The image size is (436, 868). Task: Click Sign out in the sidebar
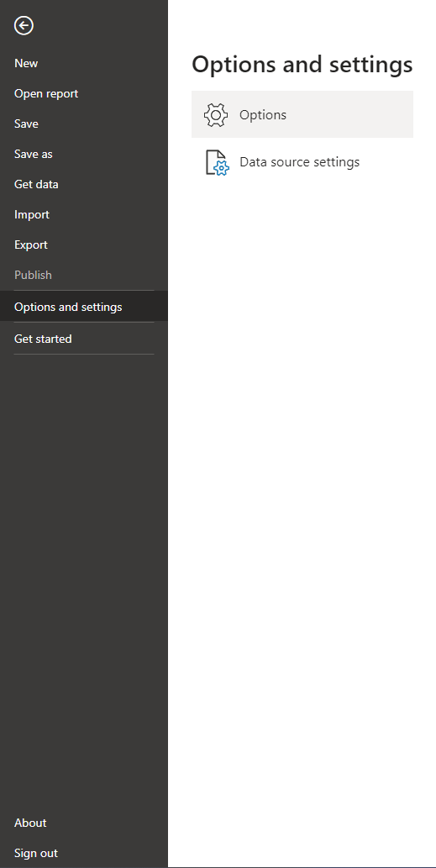point(36,853)
